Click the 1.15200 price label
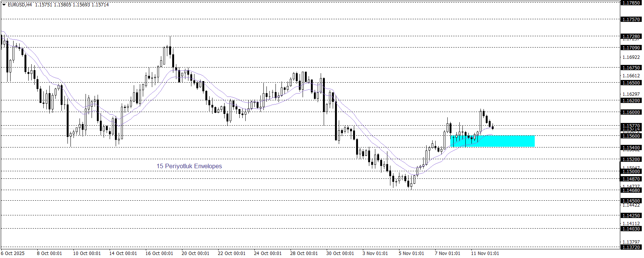644x258 pixels. pyautogui.click(x=631, y=159)
